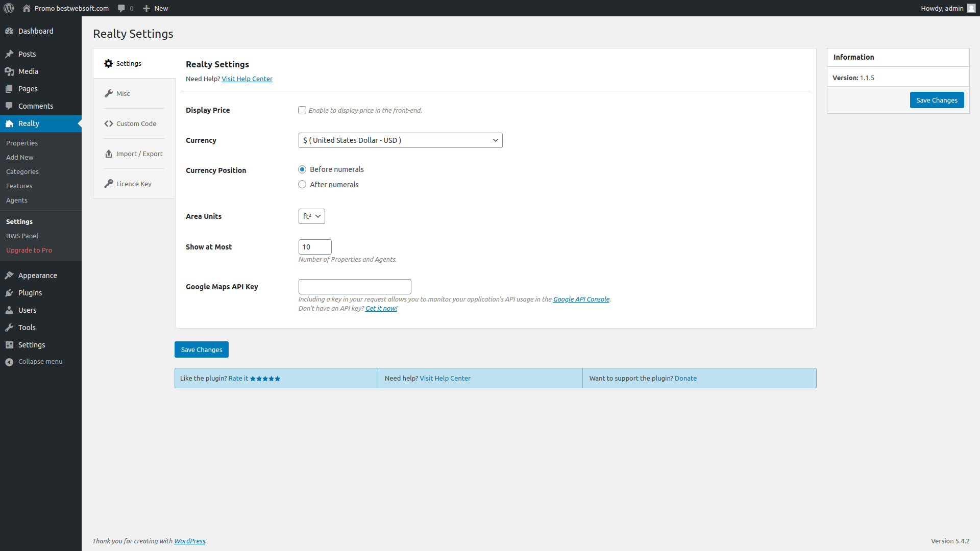This screenshot has width=980, height=551.
Task: Click Howdy, admin account menu
Action: click(948, 8)
